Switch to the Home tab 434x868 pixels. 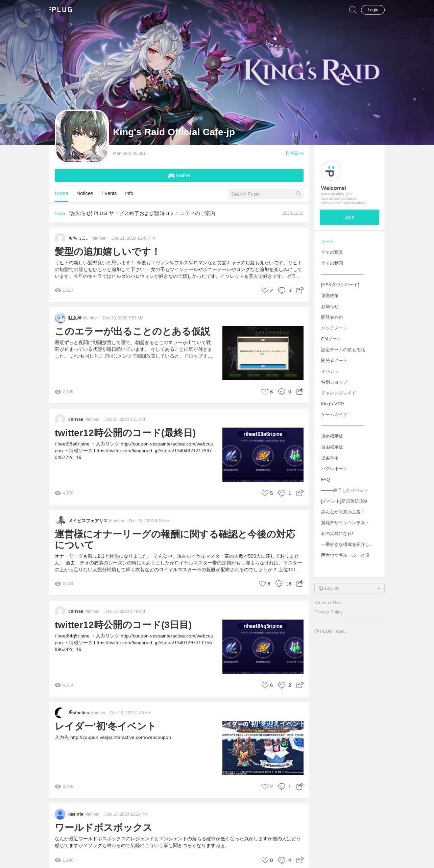point(62,193)
